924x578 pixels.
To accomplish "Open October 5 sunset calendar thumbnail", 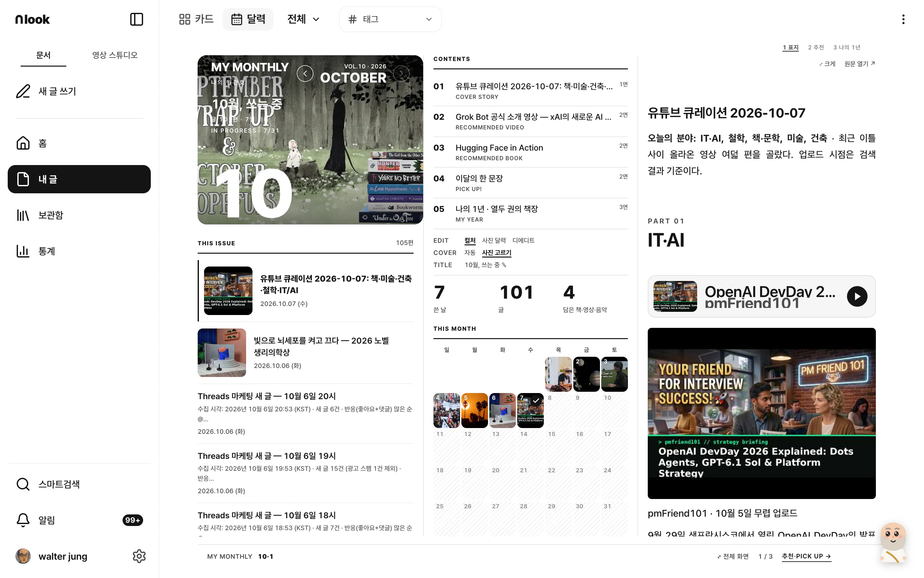I will click(x=474, y=410).
